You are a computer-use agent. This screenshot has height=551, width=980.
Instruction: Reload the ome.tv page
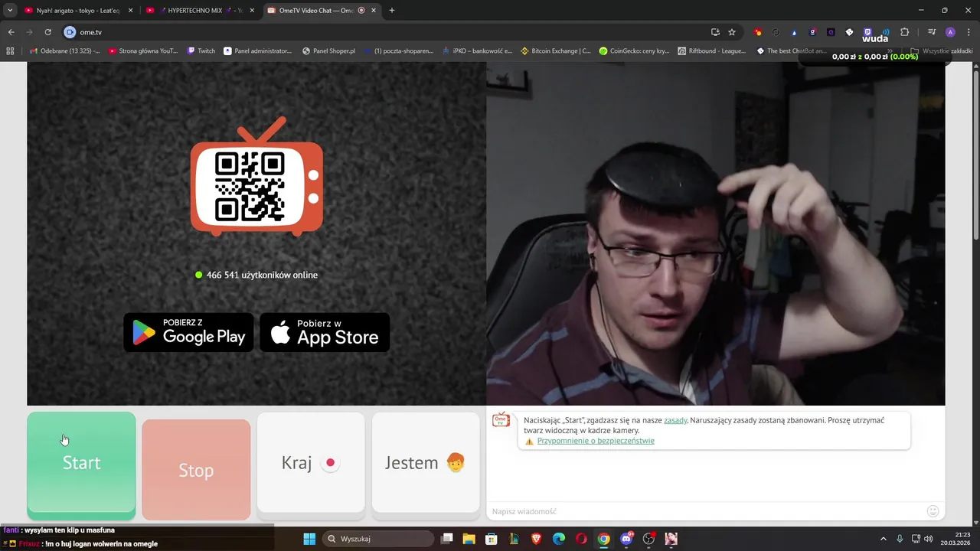click(47, 32)
